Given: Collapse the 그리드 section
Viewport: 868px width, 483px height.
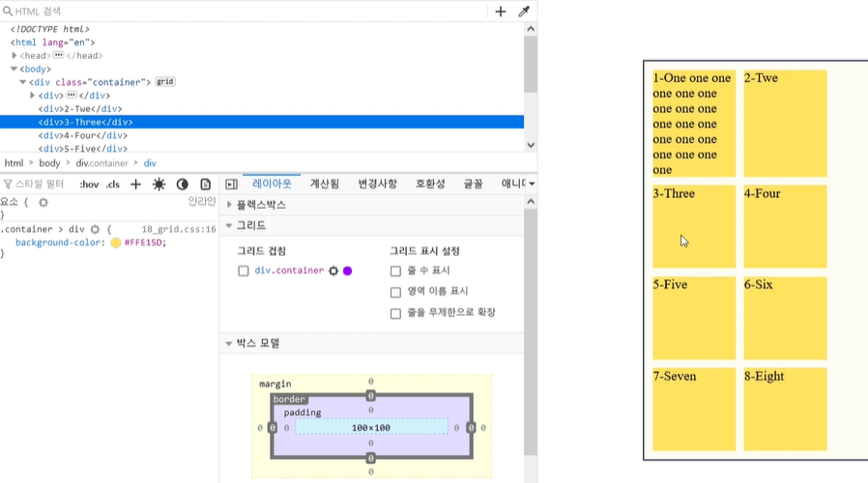Looking at the screenshot, I should pos(251,225).
